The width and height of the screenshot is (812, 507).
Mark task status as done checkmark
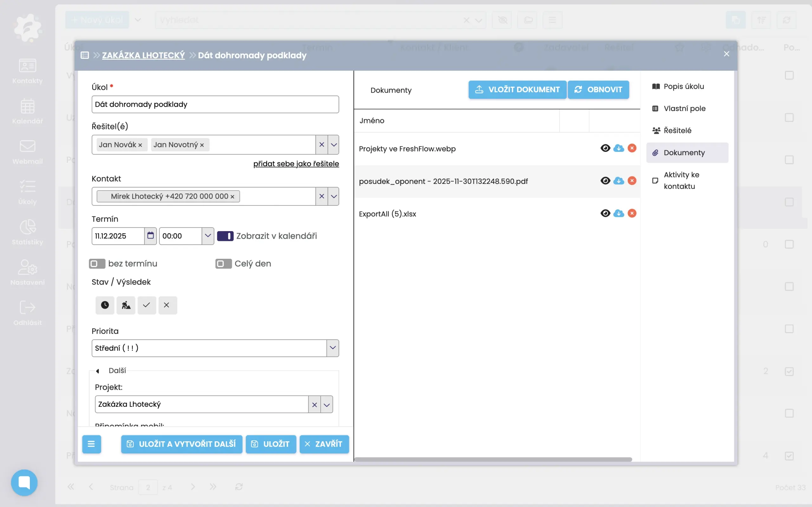point(147,305)
